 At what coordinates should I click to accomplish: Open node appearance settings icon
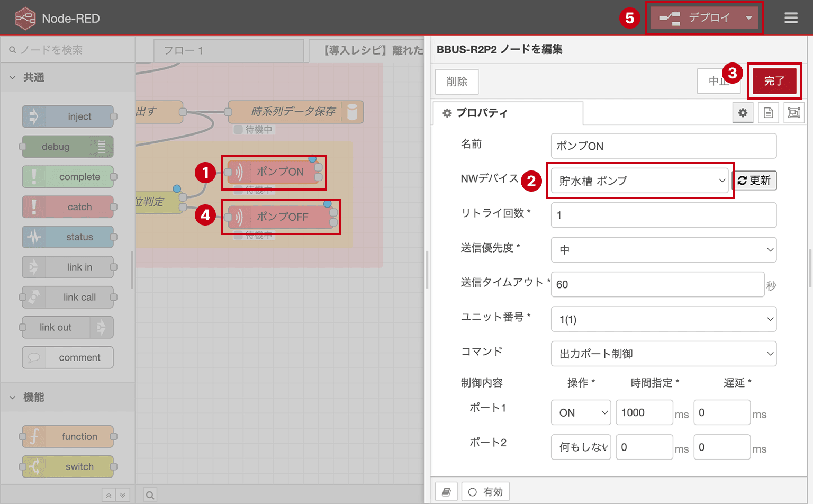794,113
